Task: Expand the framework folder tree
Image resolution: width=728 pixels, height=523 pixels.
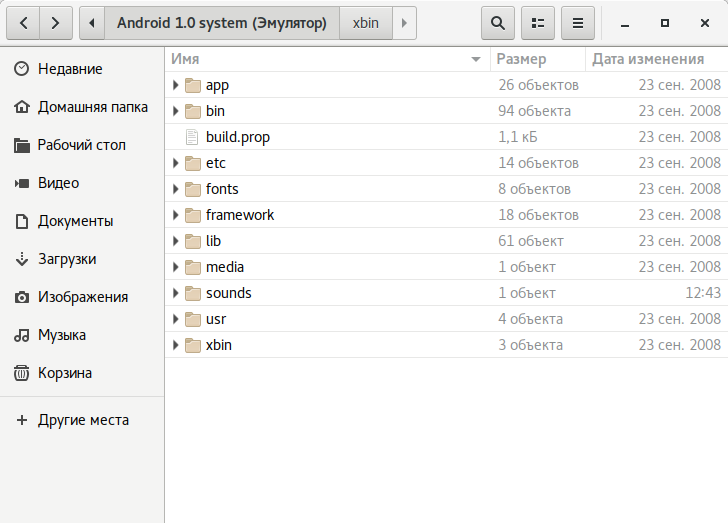Action: point(176,215)
